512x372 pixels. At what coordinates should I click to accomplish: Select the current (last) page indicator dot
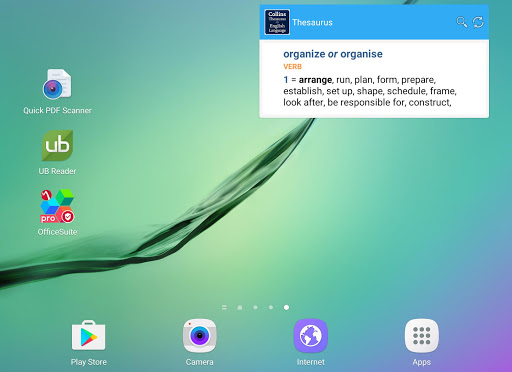point(286,307)
